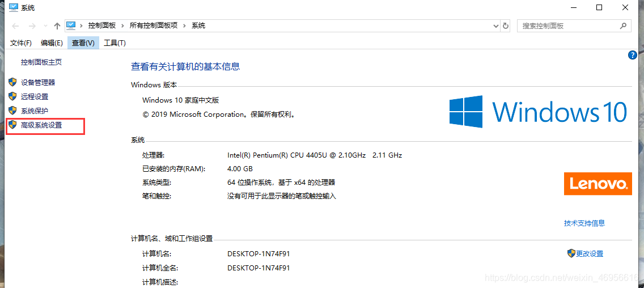Select the 没有可用于此显示器的笔或触控输入 text
644x288 pixels.
[282, 196]
